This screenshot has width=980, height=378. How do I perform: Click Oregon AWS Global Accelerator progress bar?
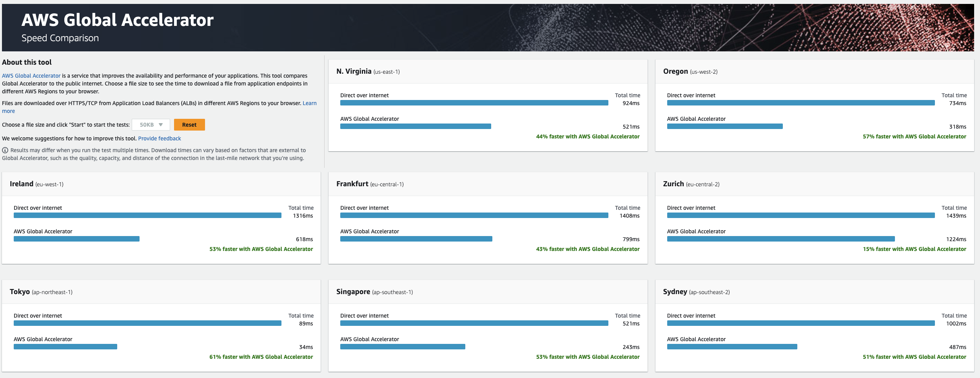pos(725,126)
